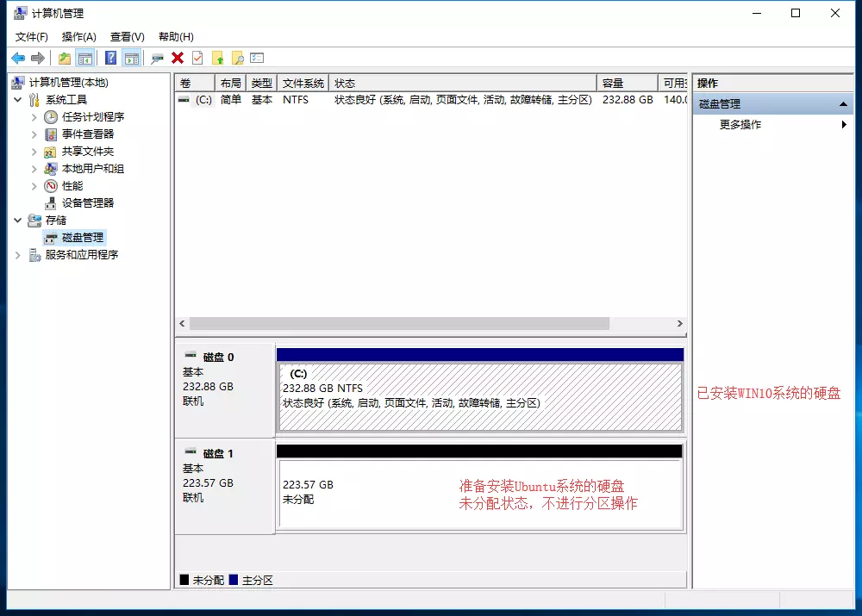Click the folder with magnifier icon
The width and height of the screenshot is (862, 616).
238,59
